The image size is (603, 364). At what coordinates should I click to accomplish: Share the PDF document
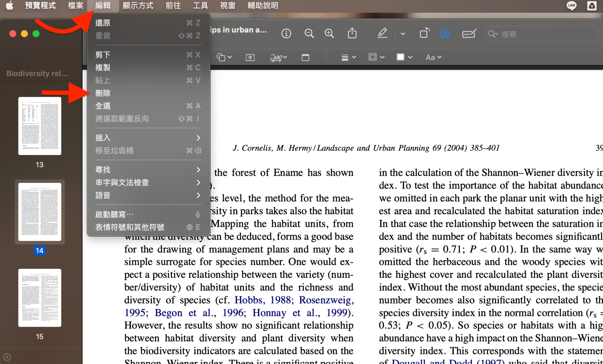[352, 33]
